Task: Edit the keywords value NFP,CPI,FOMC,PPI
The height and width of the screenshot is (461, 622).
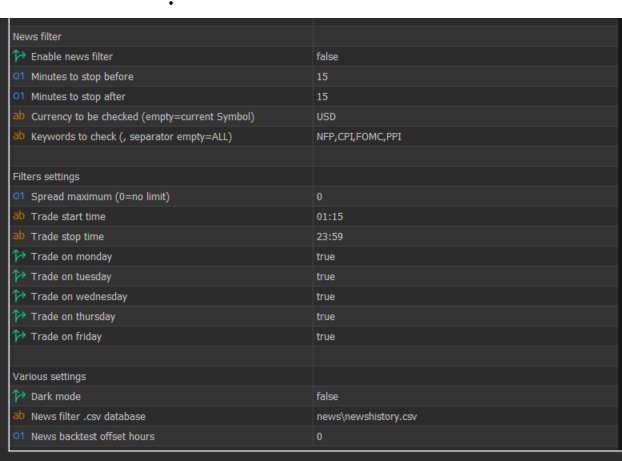Action: 359,137
